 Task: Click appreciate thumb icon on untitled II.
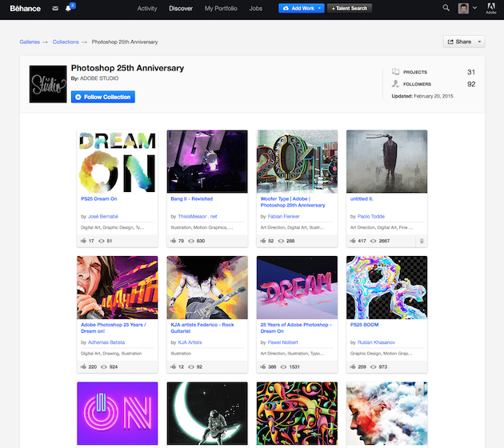tap(353, 241)
